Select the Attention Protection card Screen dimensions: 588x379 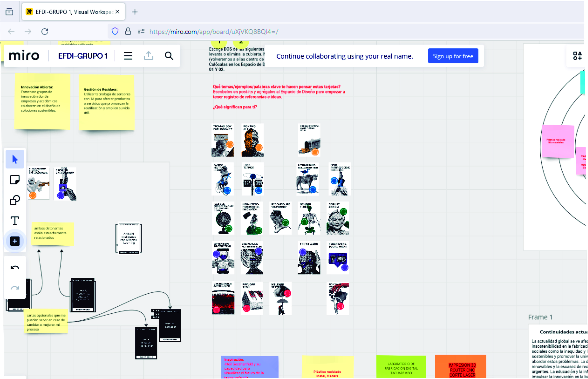(223, 258)
